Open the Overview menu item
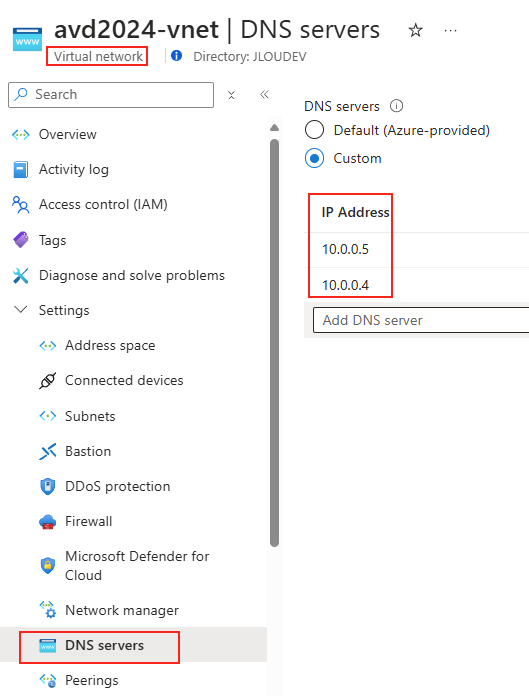 [x=67, y=134]
